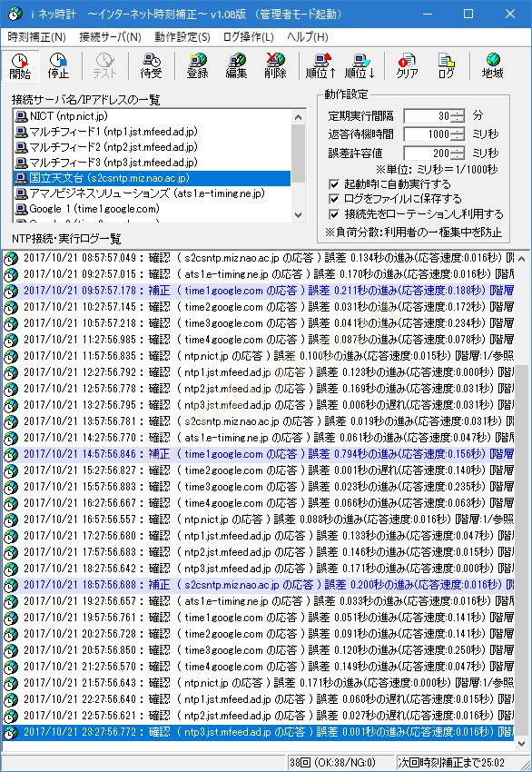
Task: Click log row icon for 20:57:56.850 entry
Action: [11, 651]
